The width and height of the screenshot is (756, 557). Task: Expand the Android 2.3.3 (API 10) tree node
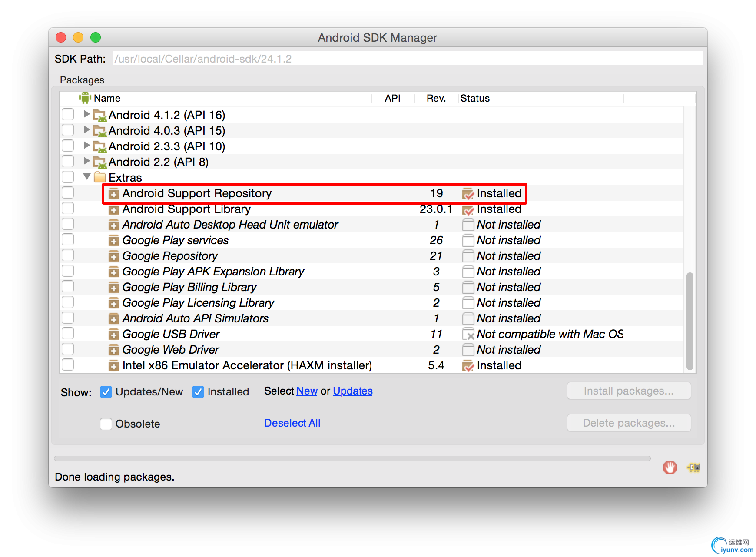coord(86,145)
